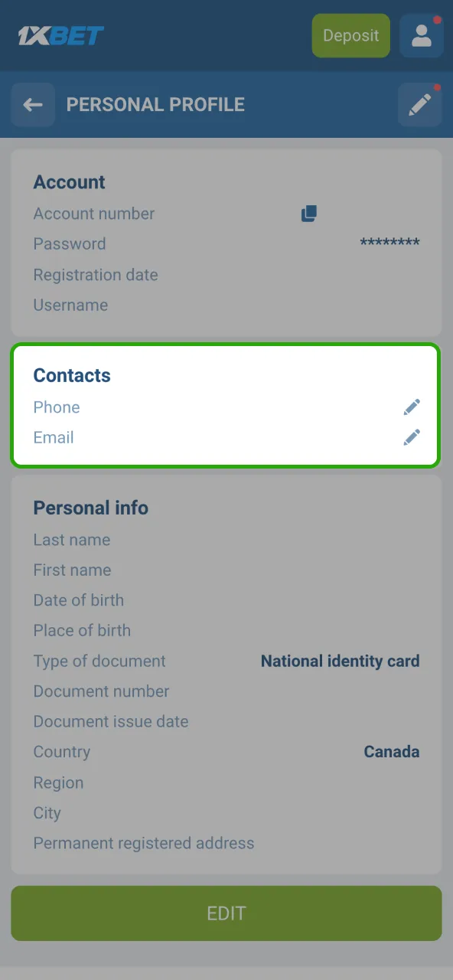Screen dimensions: 453x980
Task: Select the Contacts section header
Action: pyautogui.click(x=71, y=375)
